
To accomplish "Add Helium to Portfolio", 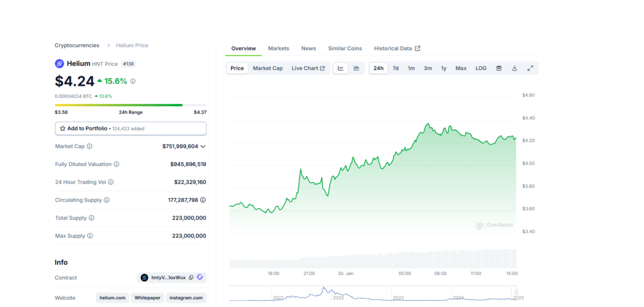I will pos(130,129).
